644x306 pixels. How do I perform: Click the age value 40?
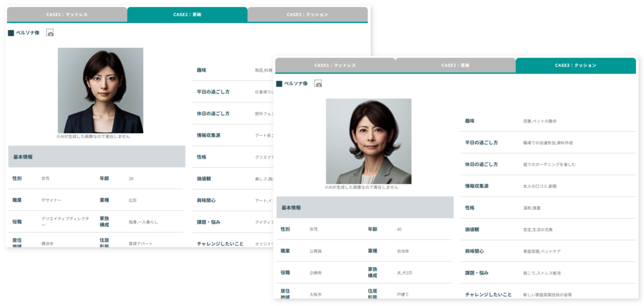(399, 229)
